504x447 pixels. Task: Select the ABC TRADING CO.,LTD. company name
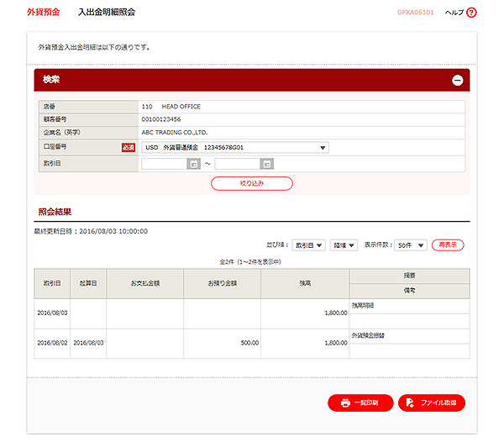click(x=175, y=133)
